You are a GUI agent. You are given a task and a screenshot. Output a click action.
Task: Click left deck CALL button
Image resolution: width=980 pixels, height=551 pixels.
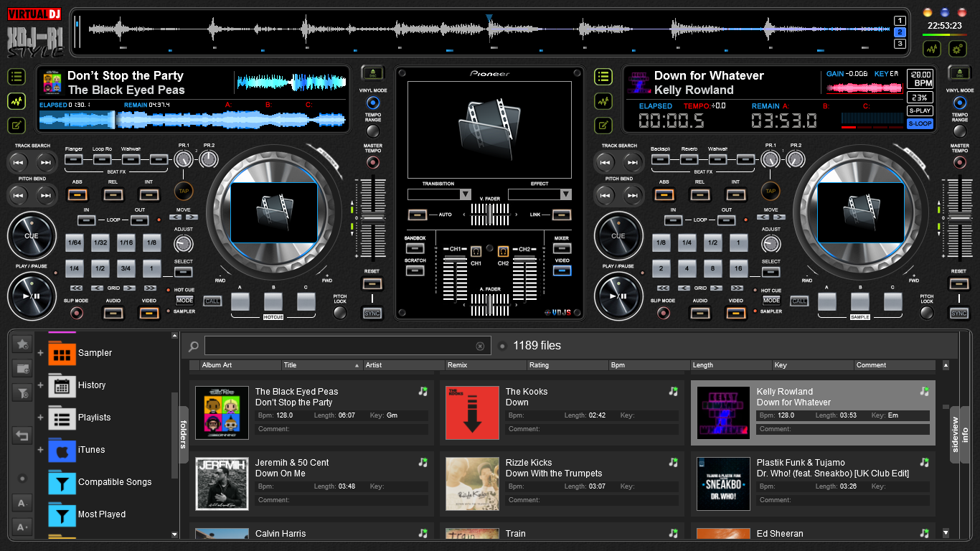pyautogui.click(x=212, y=301)
